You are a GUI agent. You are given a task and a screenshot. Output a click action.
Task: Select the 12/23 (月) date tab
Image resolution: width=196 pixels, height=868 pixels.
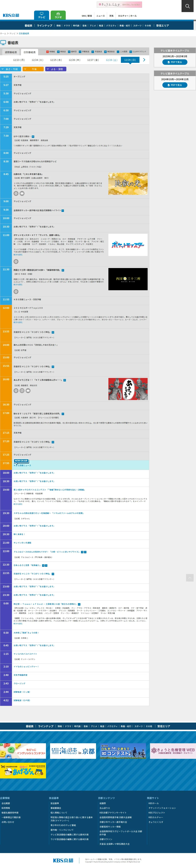pos(19,60)
